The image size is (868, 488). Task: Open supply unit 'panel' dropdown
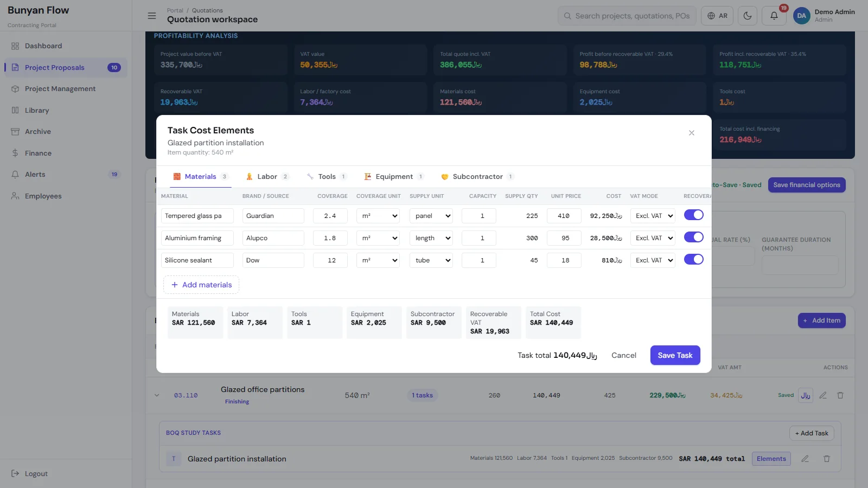click(x=431, y=216)
